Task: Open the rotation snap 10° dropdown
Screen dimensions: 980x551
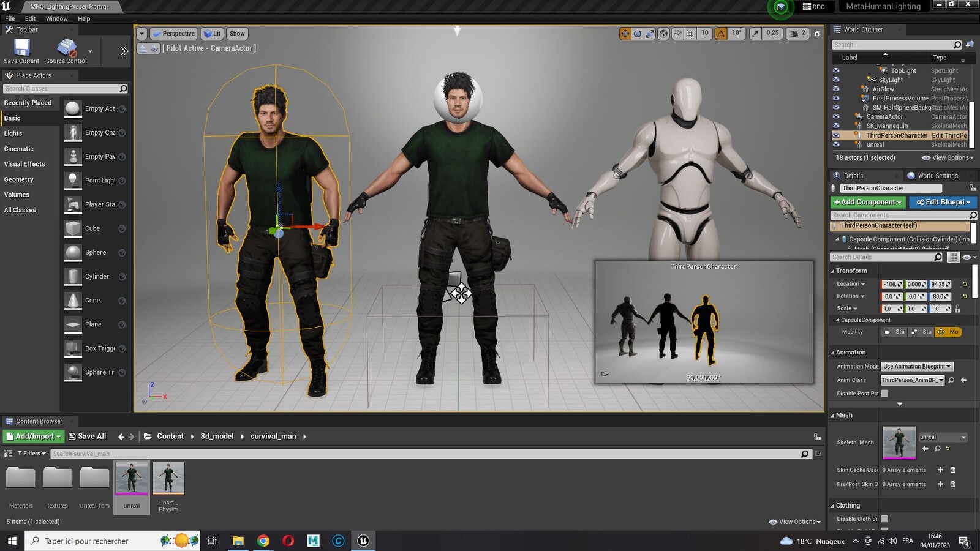Action: coord(736,34)
